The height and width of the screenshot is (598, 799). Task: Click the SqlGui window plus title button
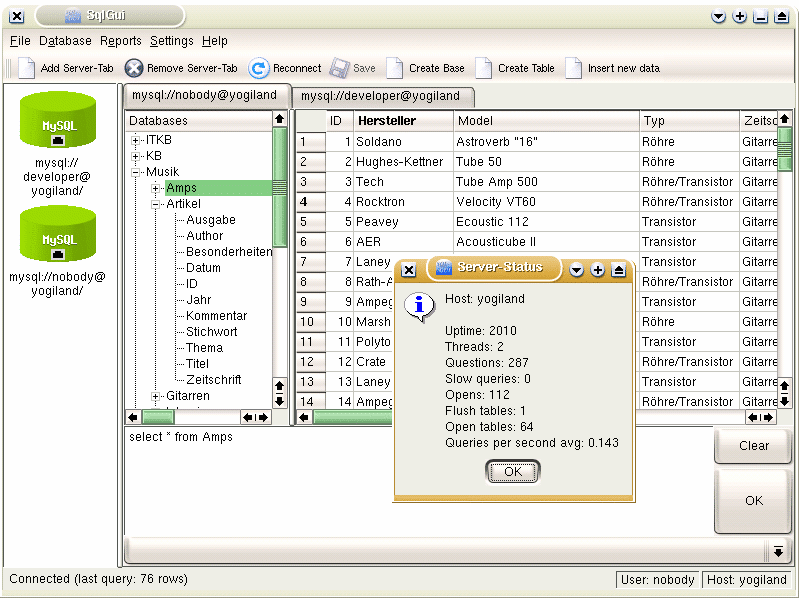pos(739,17)
